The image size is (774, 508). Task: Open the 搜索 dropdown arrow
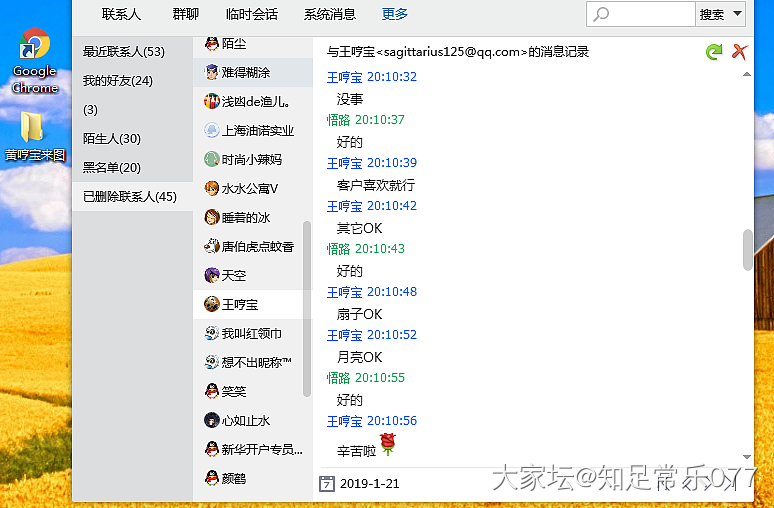(x=738, y=14)
